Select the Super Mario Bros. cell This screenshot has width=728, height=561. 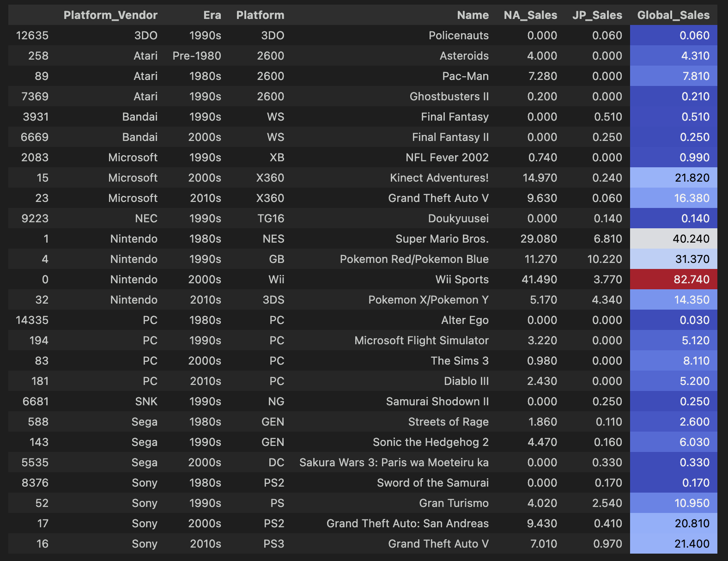tap(442, 239)
